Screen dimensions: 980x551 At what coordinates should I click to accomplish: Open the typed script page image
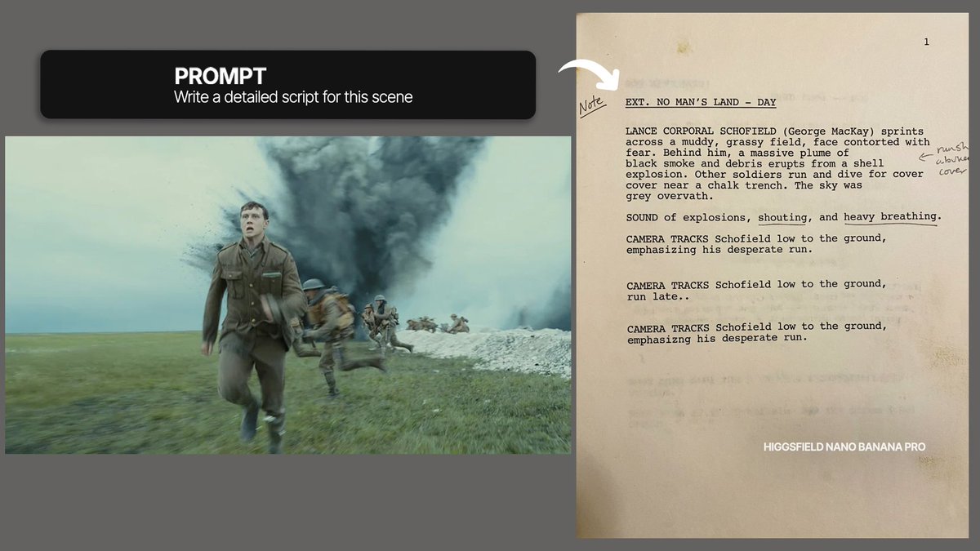772,275
